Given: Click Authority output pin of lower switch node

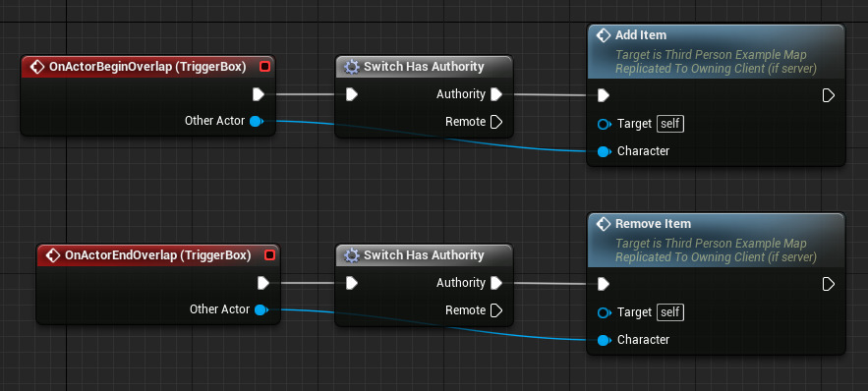Looking at the screenshot, I should tap(496, 283).
